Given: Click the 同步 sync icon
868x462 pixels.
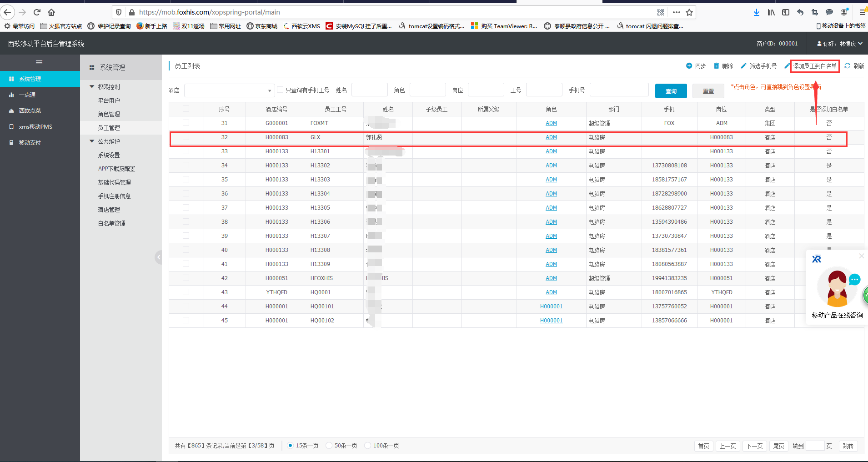Looking at the screenshot, I should [689, 66].
